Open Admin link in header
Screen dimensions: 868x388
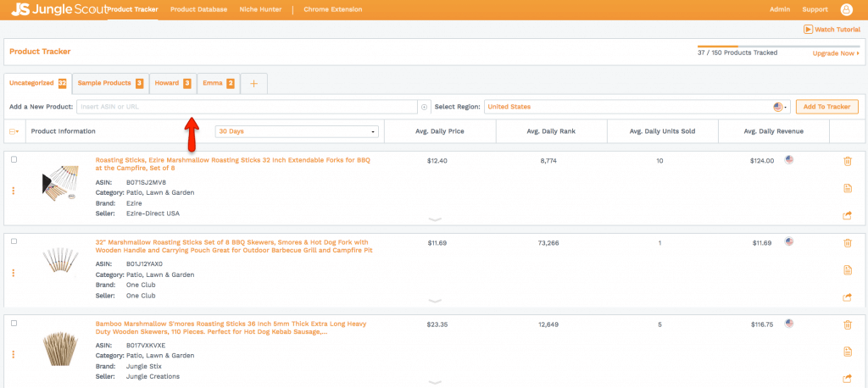pyautogui.click(x=780, y=9)
